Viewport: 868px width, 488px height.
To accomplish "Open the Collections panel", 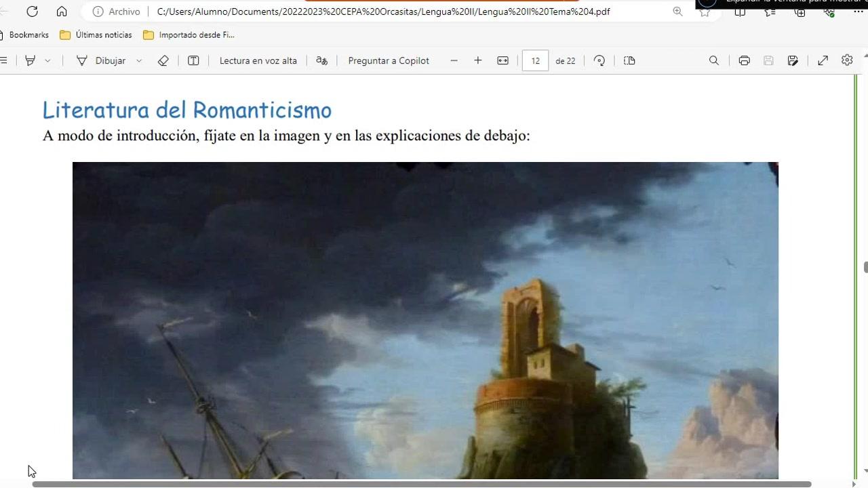I will pos(800,12).
